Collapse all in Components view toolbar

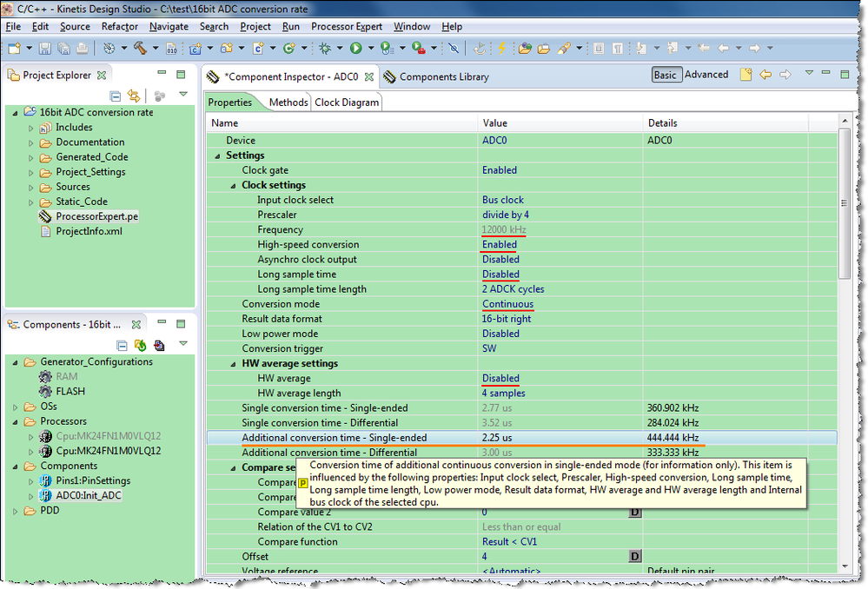point(122,345)
